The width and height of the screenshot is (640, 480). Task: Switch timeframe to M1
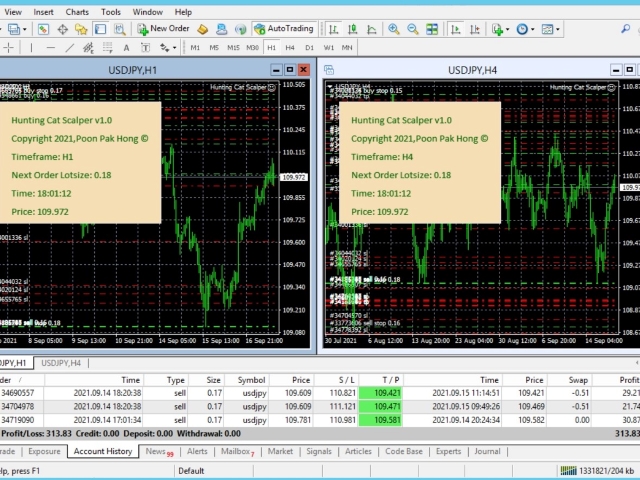tap(195, 48)
